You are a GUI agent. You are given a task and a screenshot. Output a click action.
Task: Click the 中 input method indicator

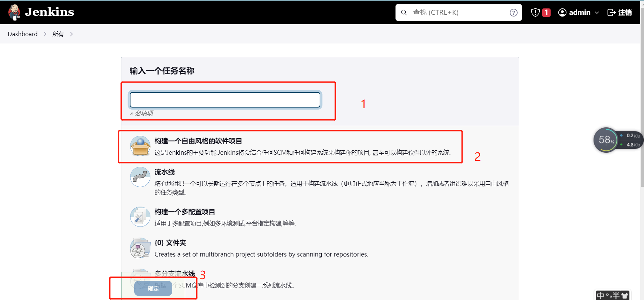(600, 296)
